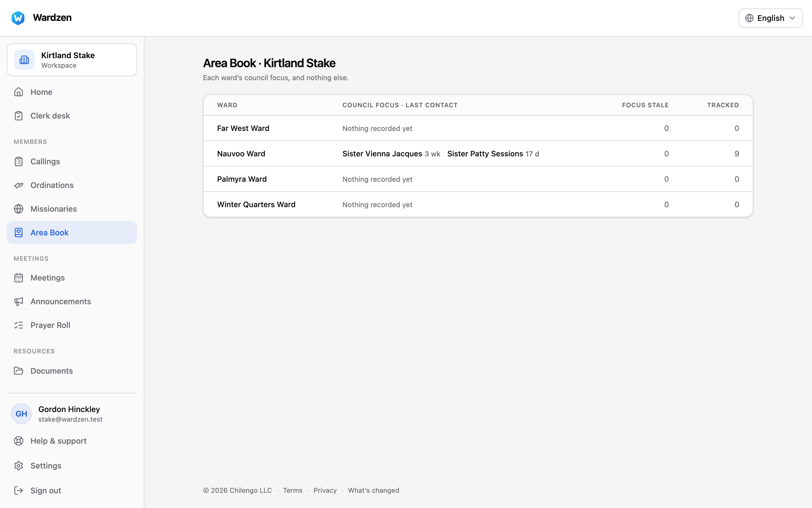
Task: Click Gordon Hinckley account name
Action: (69, 409)
